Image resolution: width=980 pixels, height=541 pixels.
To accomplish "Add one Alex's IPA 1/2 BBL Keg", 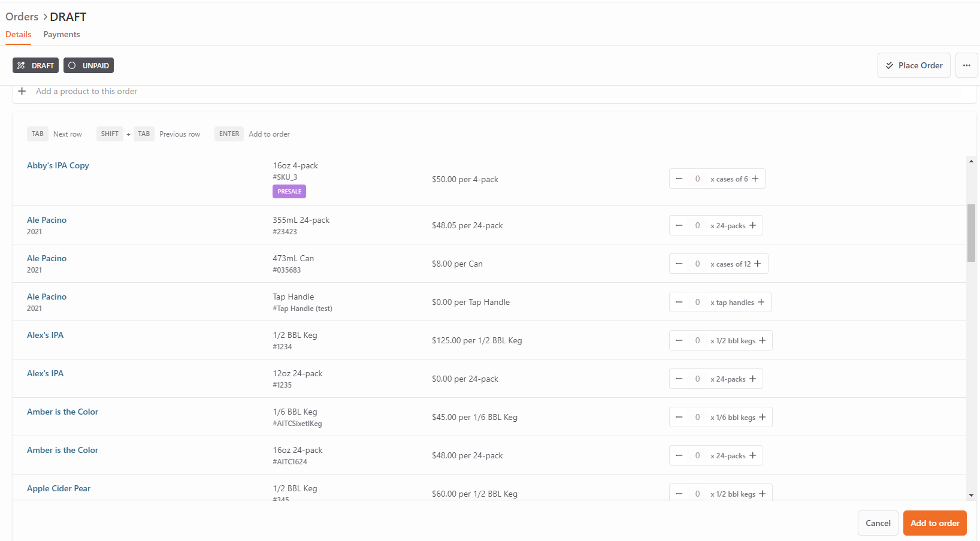I will tap(763, 340).
